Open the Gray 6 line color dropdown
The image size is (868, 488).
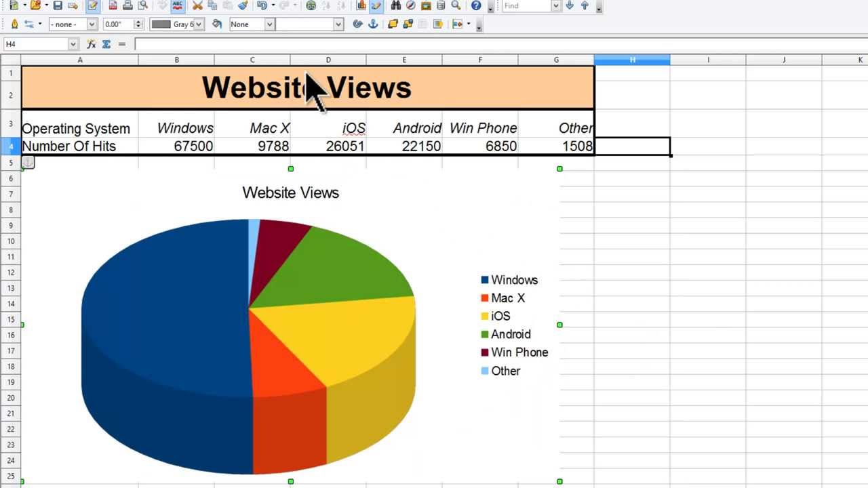[x=199, y=24]
